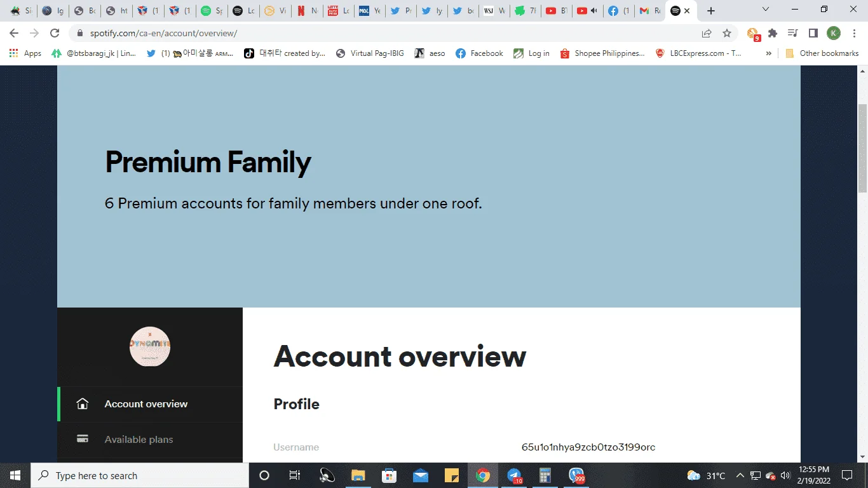This screenshot has height=488, width=868.
Task: Open the Shopee Philippines bookmark
Action: pos(602,53)
